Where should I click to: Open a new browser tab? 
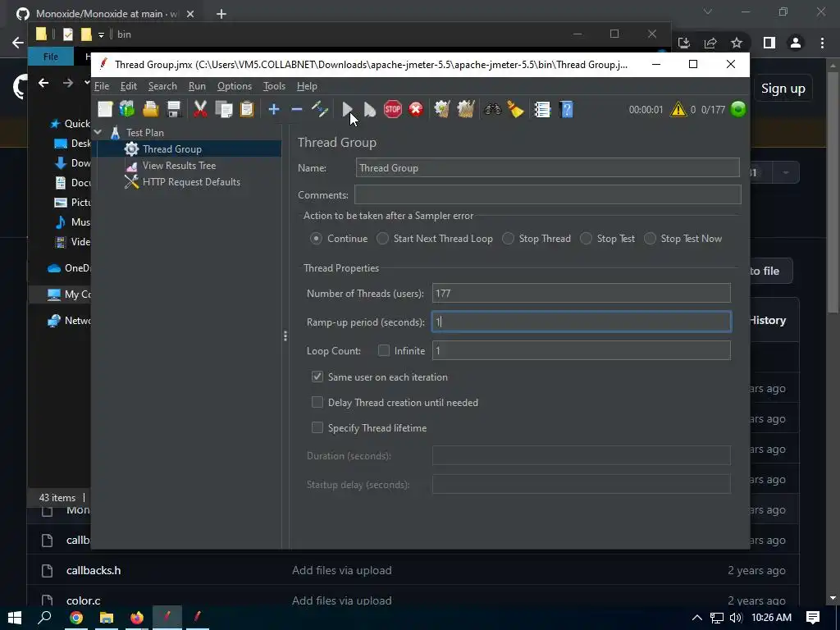click(221, 14)
